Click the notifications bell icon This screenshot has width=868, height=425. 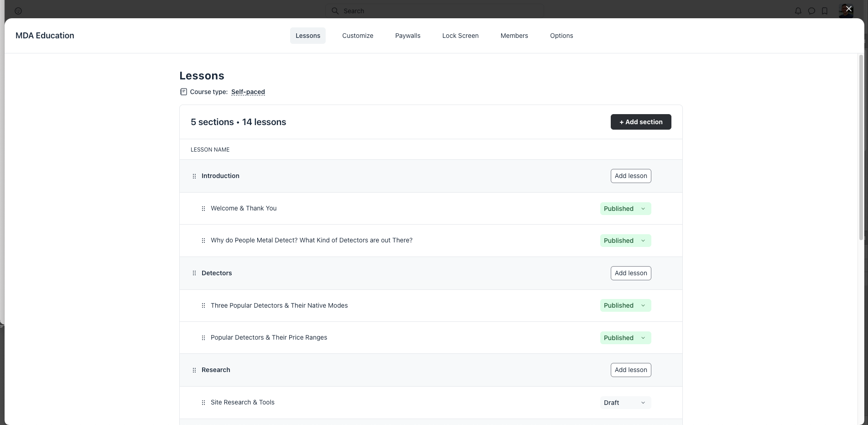798,11
